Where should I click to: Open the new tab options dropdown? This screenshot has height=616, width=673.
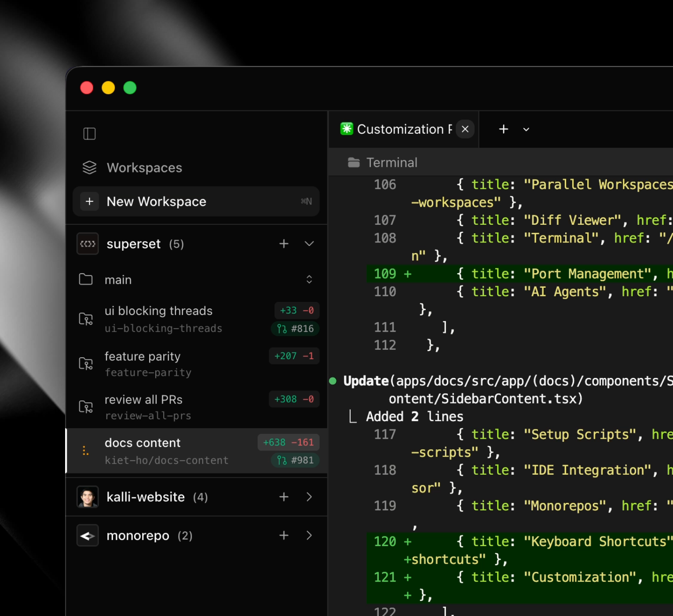(x=526, y=129)
